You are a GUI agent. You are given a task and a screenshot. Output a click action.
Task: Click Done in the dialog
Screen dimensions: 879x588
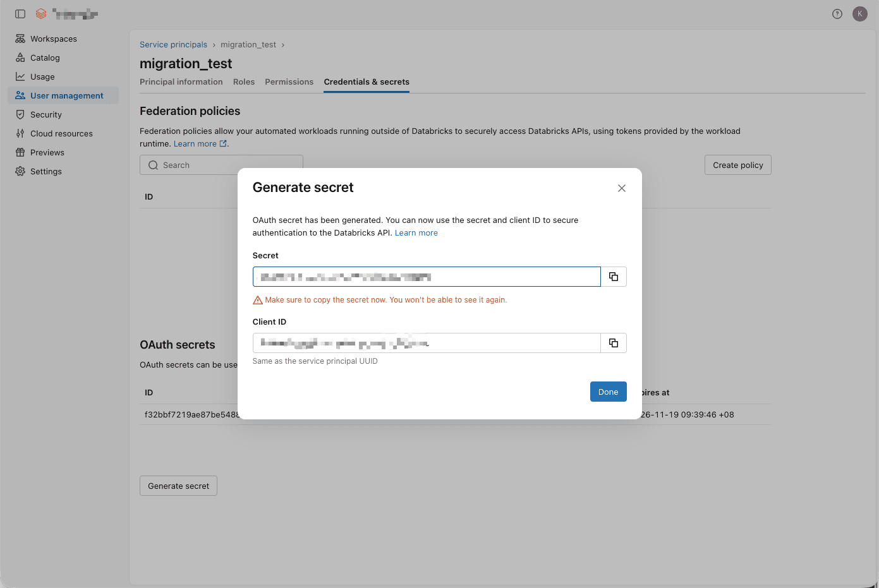[608, 392]
